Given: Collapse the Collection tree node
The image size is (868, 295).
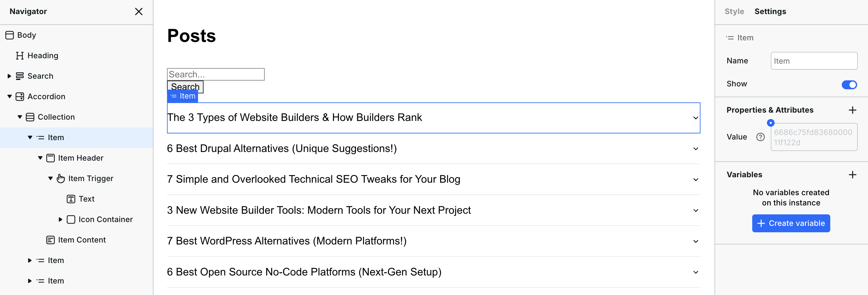Looking at the screenshot, I should pos(20,117).
